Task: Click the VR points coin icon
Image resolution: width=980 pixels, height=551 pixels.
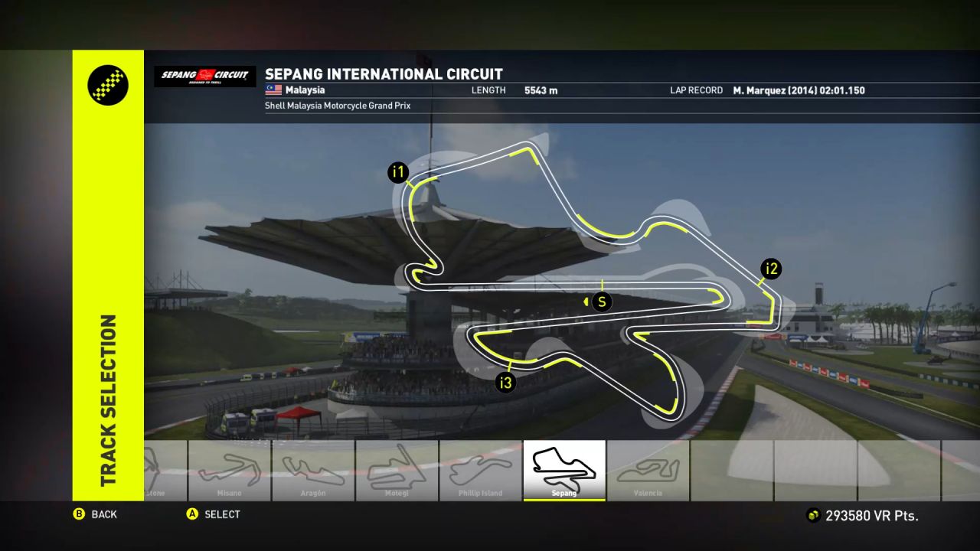Action: (813, 516)
